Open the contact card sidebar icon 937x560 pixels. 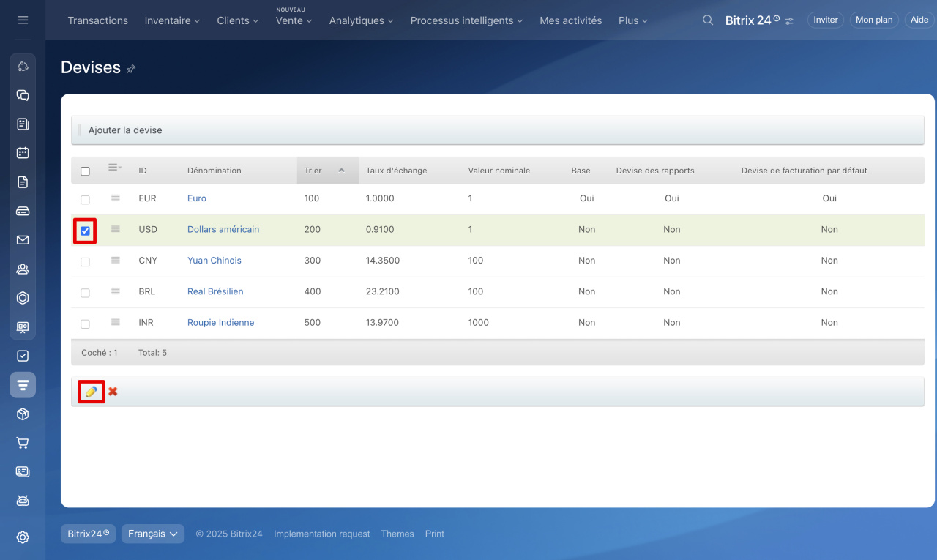click(x=23, y=472)
